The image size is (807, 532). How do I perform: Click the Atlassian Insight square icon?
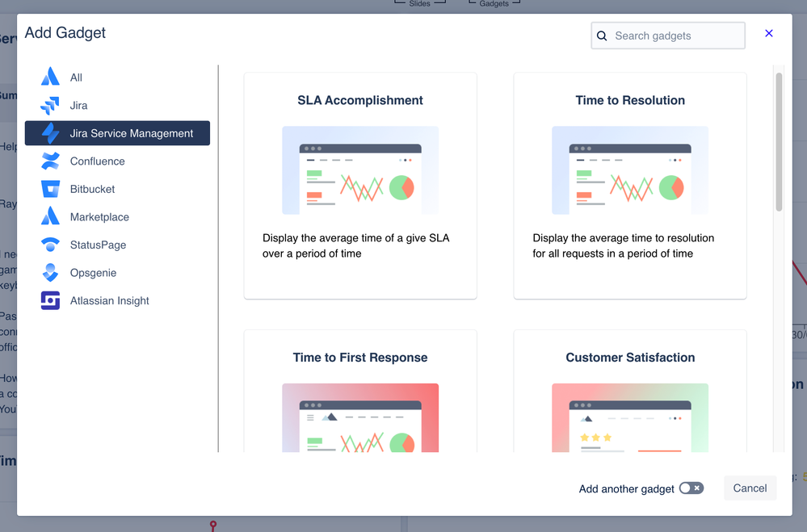[x=50, y=300]
